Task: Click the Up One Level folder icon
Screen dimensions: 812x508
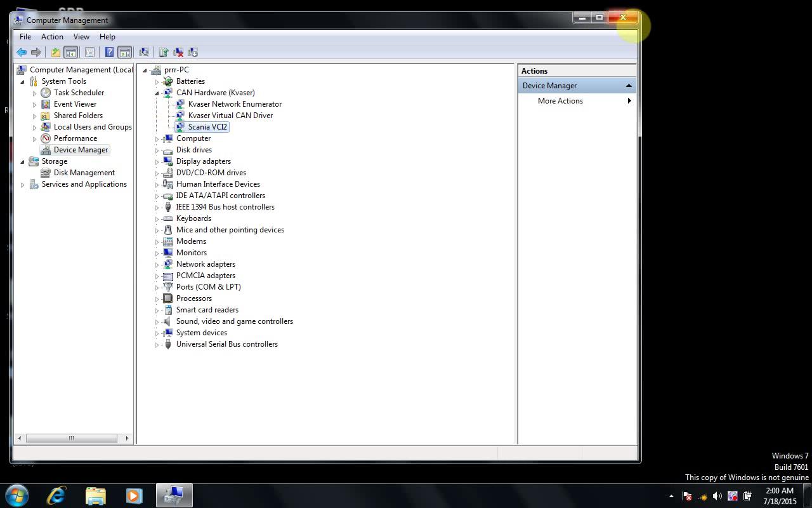Action: click(x=56, y=53)
